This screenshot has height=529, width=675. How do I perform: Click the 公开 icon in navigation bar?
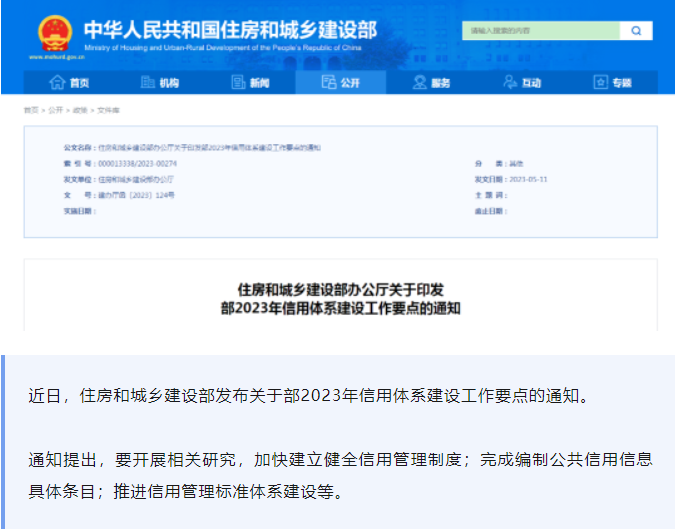point(329,83)
